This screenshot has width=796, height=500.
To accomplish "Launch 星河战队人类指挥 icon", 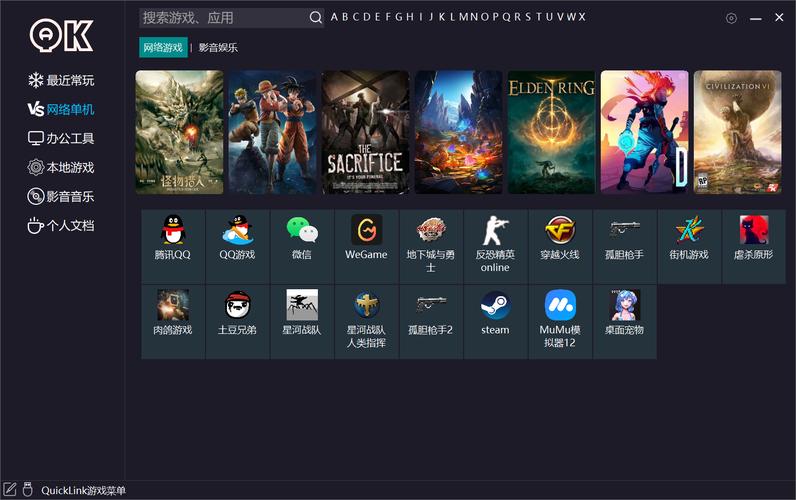I will click(367, 305).
